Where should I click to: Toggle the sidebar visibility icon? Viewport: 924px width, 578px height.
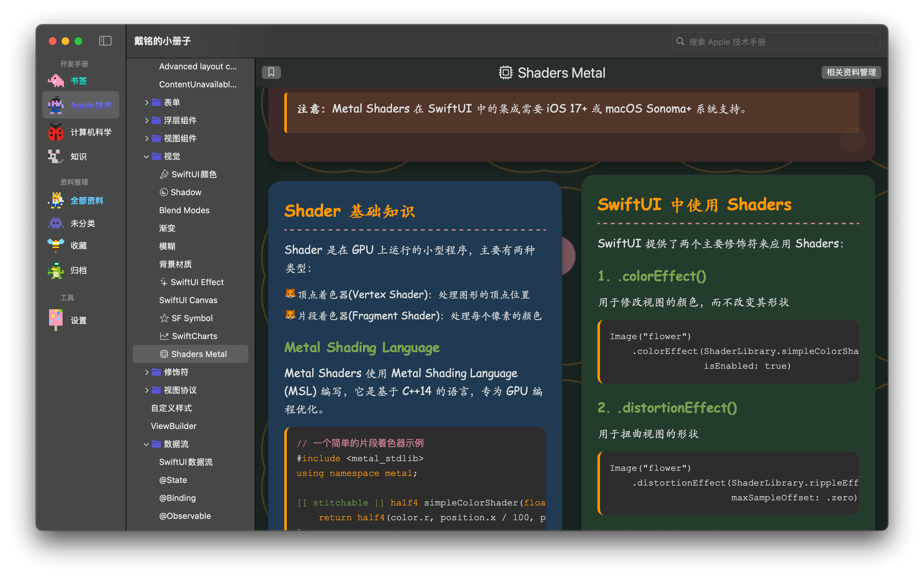coord(105,41)
